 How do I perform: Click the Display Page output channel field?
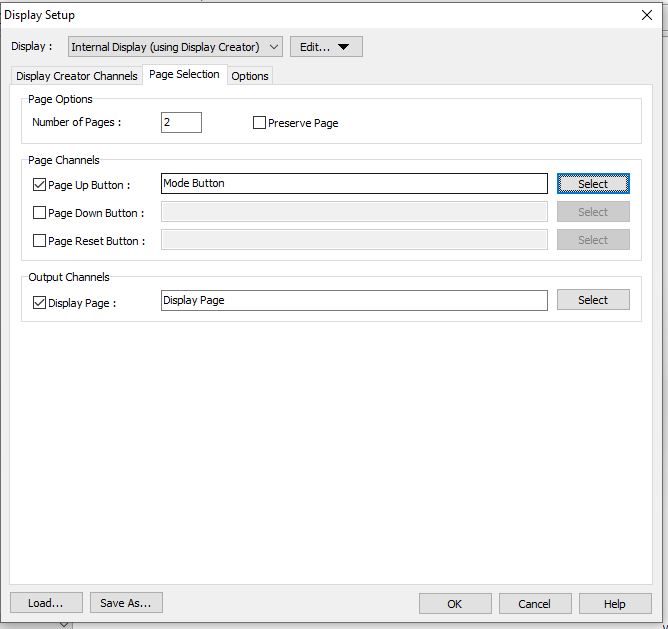(x=353, y=300)
